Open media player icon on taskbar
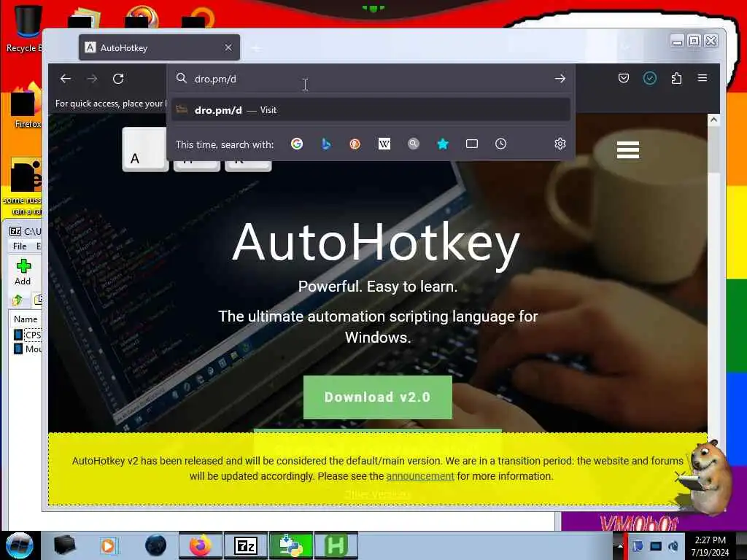Image resolution: width=747 pixels, height=560 pixels. 109,545
